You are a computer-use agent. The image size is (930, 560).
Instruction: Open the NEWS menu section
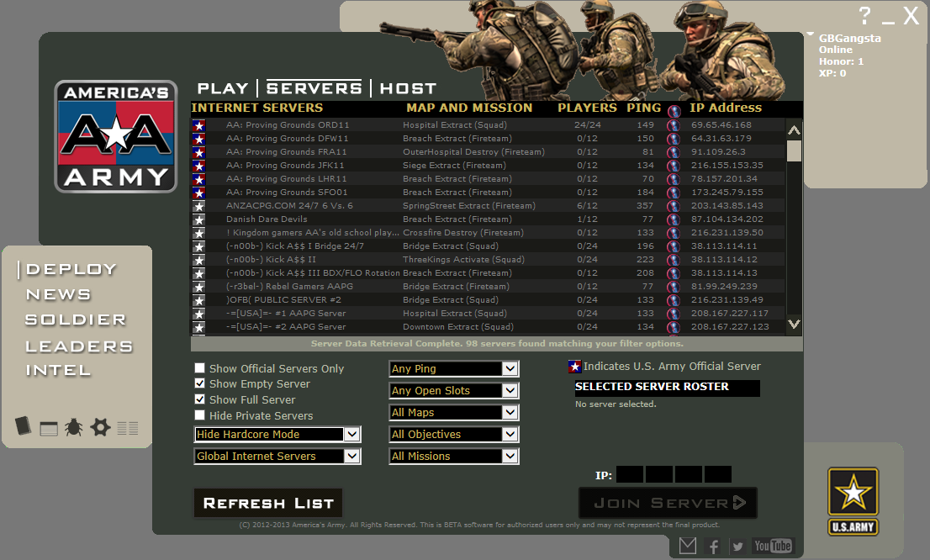point(58,294)
